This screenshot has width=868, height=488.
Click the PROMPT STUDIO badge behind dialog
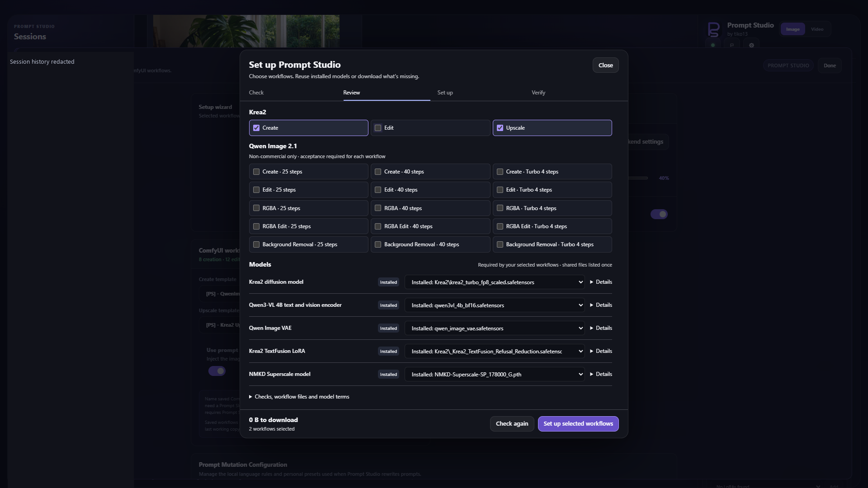pos(788,66)
